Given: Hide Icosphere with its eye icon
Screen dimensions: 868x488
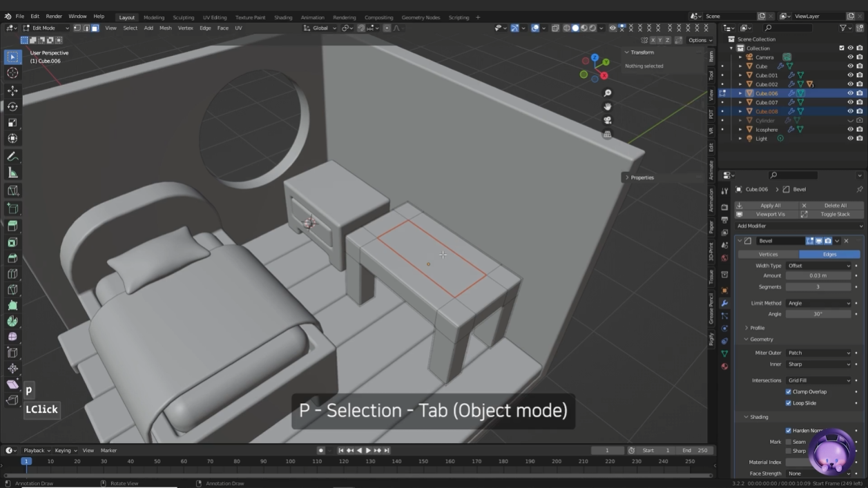Looking at the screenshot, I should (x=851, y=129).
